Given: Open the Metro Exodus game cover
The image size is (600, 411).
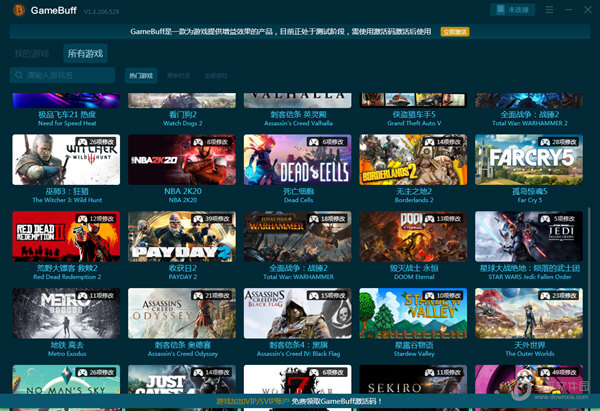Looking at the screenshot, I should coord(66,313).
